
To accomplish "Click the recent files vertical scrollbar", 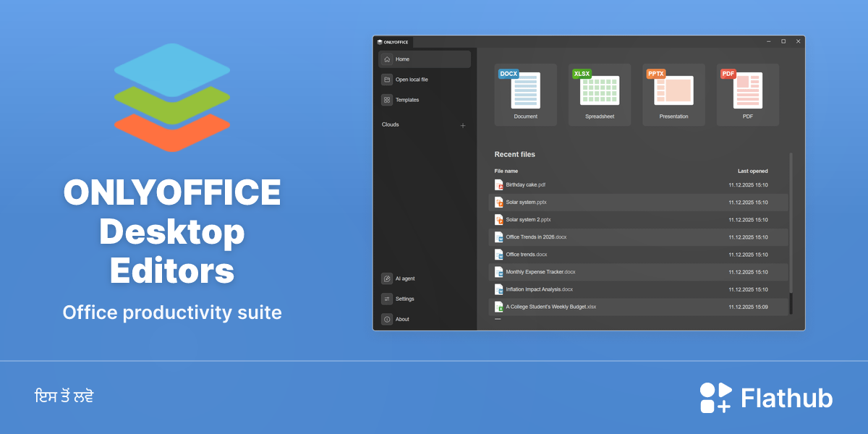I will [x=791, y=233].
